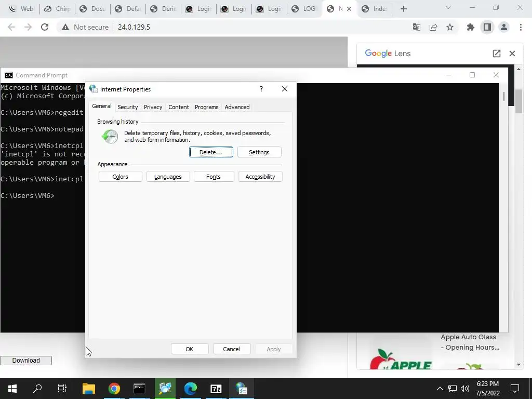The width and height of the screenshot is (532, 399).
Task: Switch to Command Prompt on the taskbar
Action: coord(139,389)
